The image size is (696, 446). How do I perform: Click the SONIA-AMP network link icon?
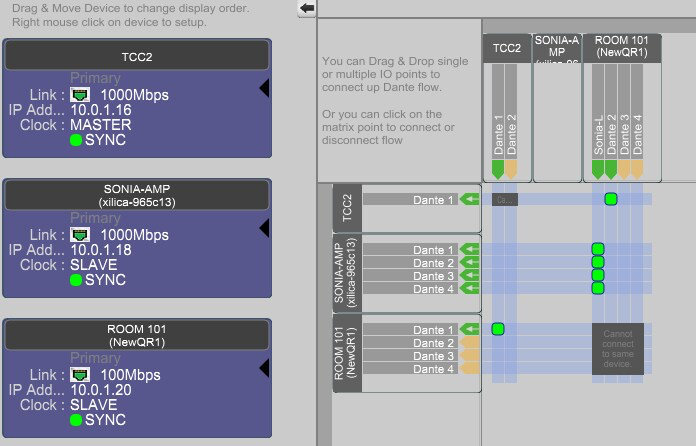click(x=80, y=235)
